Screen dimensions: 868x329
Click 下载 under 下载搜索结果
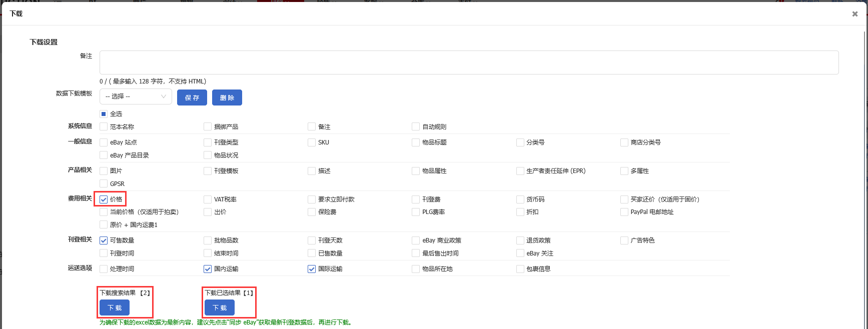(x=115, y=307)
